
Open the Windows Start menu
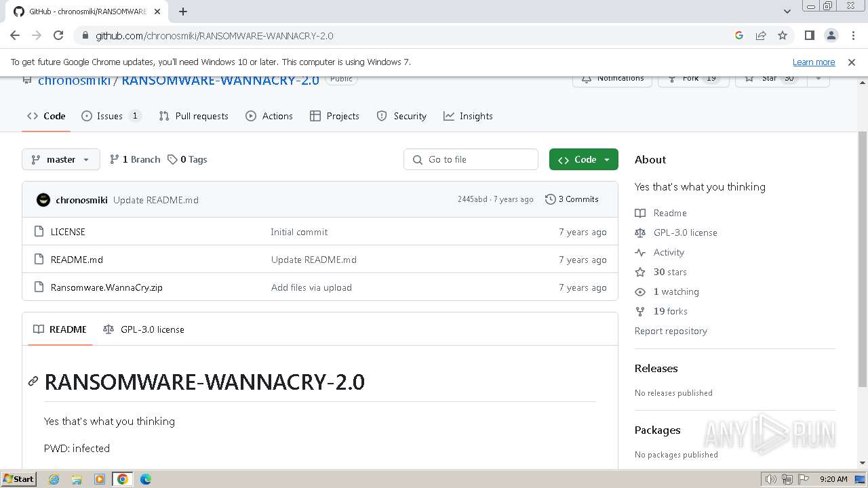pos(18,479)
